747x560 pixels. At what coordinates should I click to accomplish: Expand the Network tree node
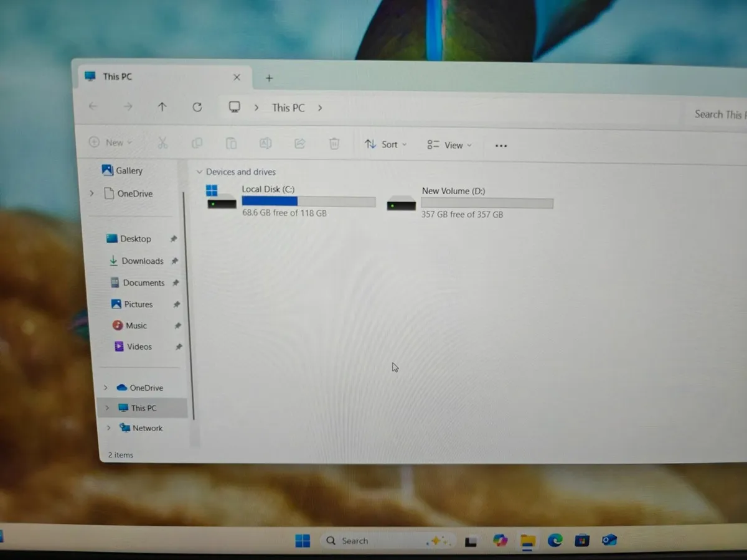coord(108,428)
